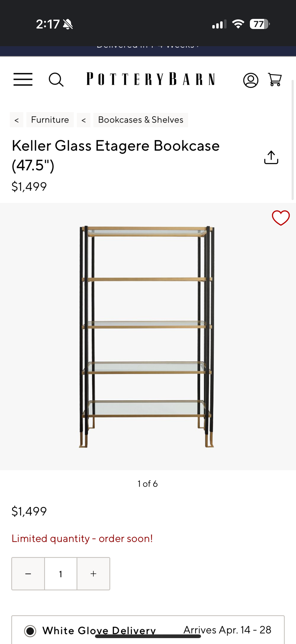This screenshot has width=296, height=644.
Task: Tap the search magnifier icon
Action: 56,80
